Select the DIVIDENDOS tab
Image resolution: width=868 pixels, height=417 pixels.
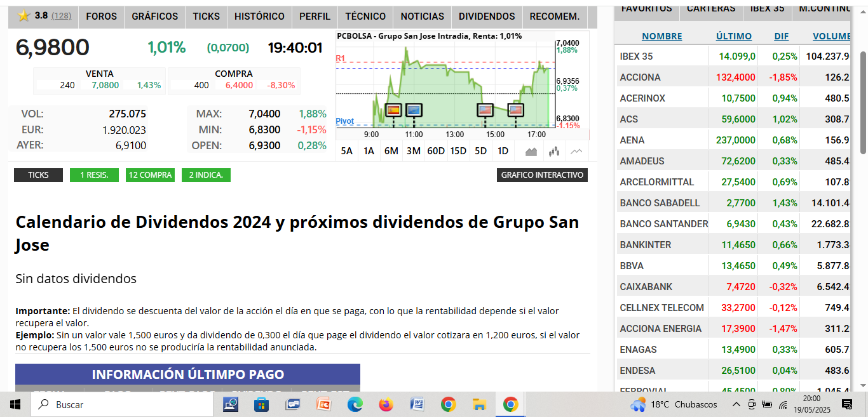(x=487, y=16)
